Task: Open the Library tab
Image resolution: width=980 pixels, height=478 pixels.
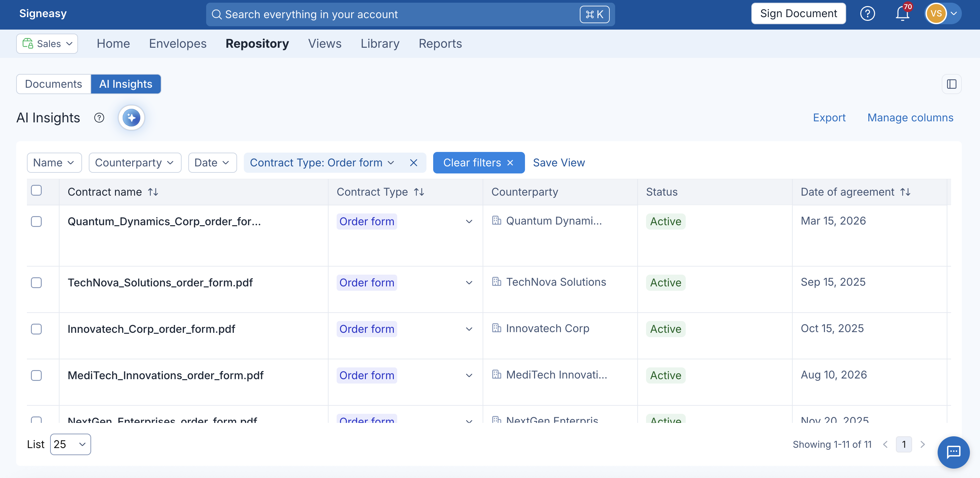Action: pos(380,44)
